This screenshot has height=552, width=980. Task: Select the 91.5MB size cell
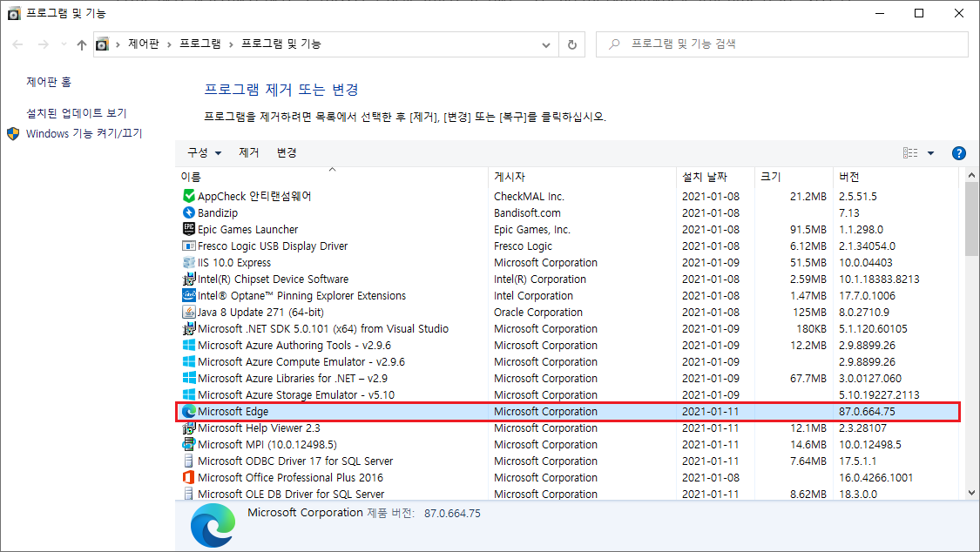[808, 229]
